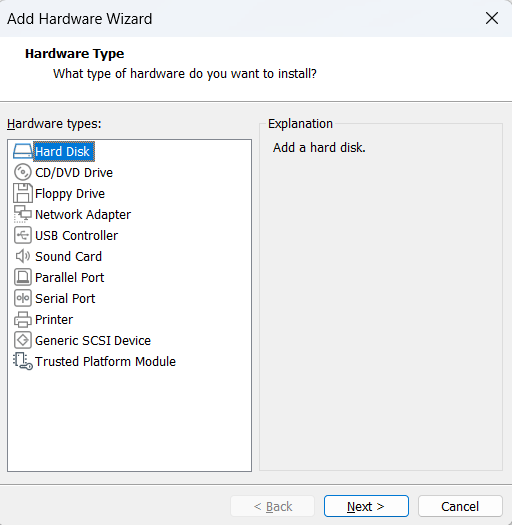Highlight the "USB Controller" list label
This screenshot has width=512, height=525.
76,236
